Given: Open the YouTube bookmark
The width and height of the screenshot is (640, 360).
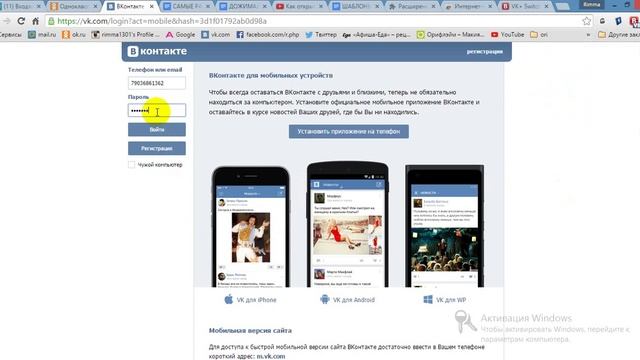Looking at the screenshot, I should (507, 35).
